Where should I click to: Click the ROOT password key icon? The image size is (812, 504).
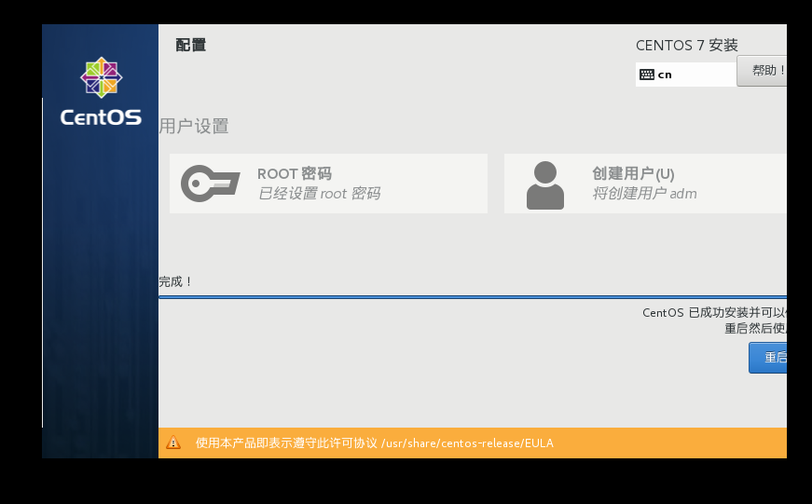click(211, 184)
